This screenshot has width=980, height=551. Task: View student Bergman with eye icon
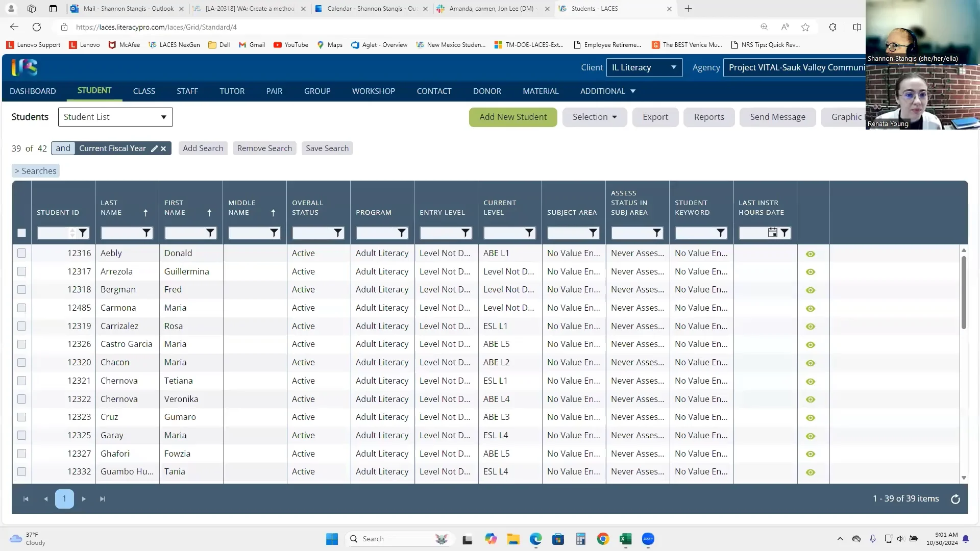tap(811, 290)
